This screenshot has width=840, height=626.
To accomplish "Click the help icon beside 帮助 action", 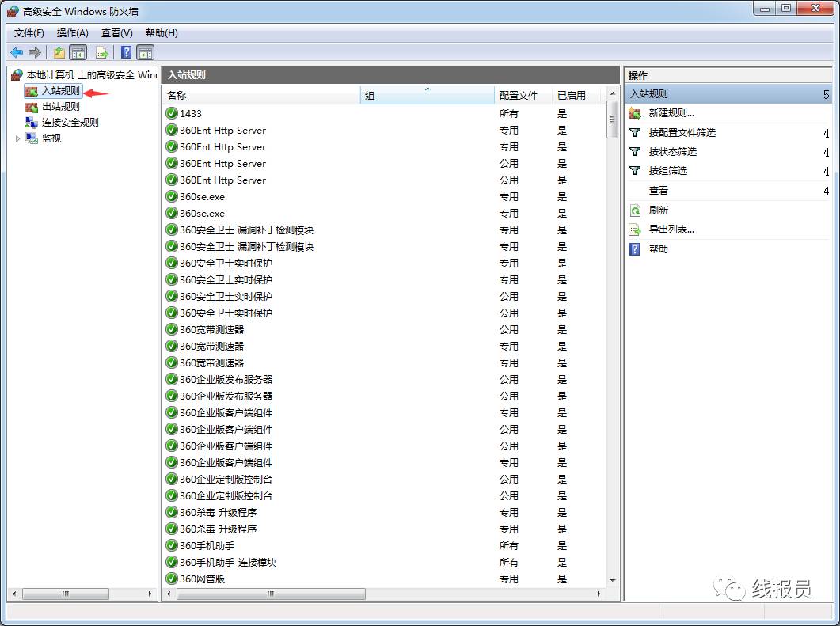I will (635, 249).
